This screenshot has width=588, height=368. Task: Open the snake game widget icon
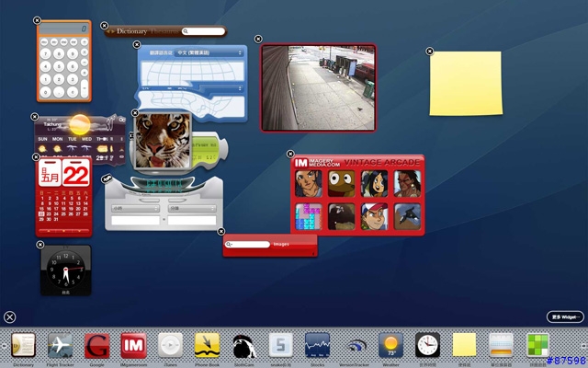coord(281,345)
